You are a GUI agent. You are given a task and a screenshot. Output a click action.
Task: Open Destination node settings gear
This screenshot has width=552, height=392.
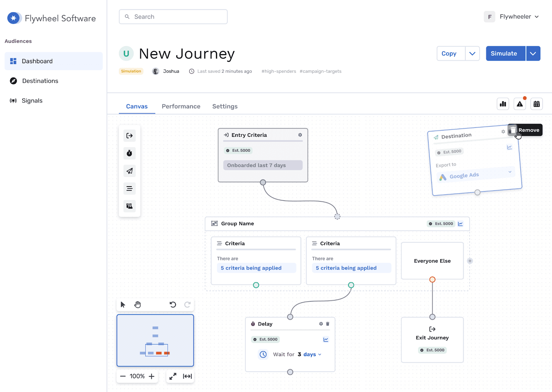pos(503,132)
